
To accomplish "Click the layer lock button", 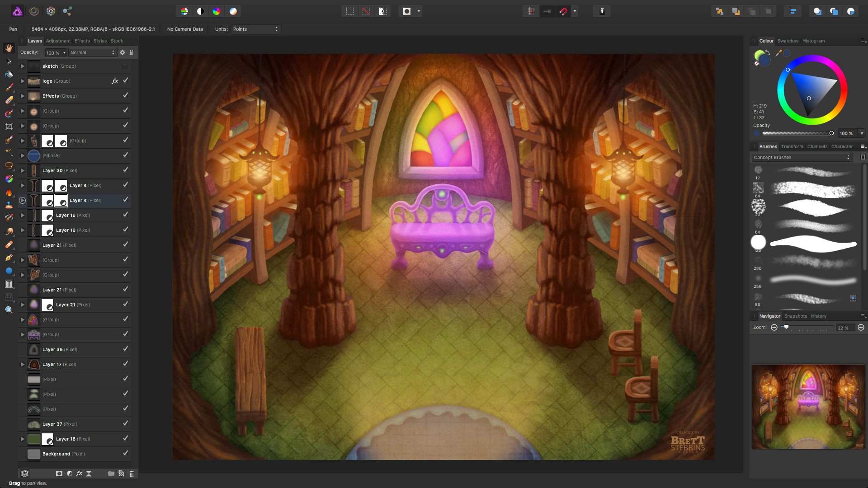I will click(132, 52).
